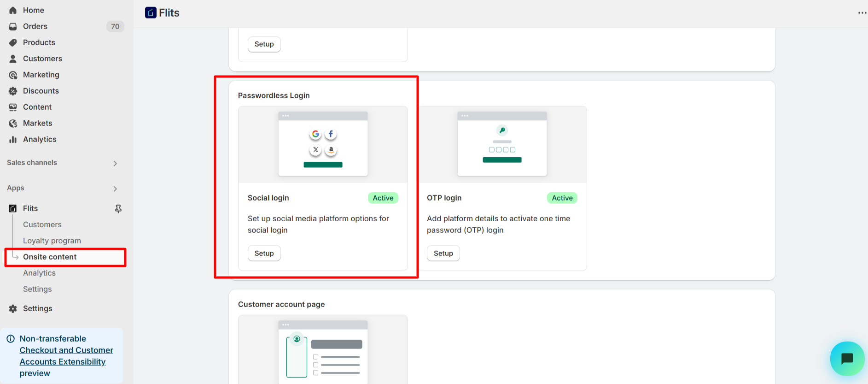Click the key icon in OTP login preview
868x384 pixels.
[x=502, y=130]
